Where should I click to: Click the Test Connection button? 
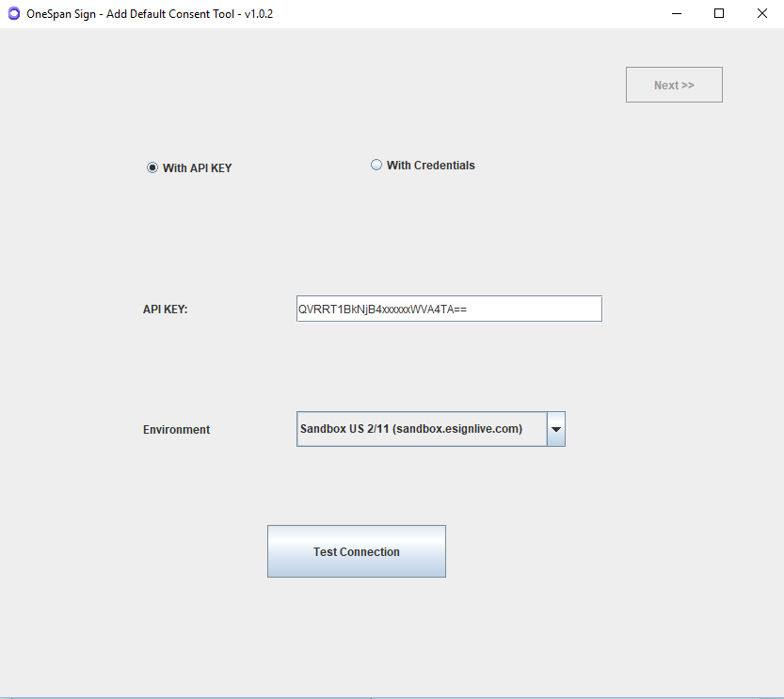pos(357,551)
